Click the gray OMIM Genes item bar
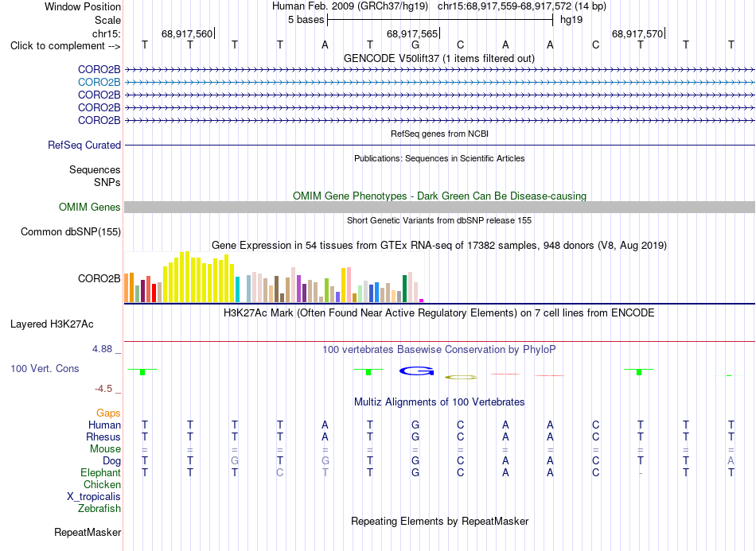756x551 pixels. tap(439, 207)
